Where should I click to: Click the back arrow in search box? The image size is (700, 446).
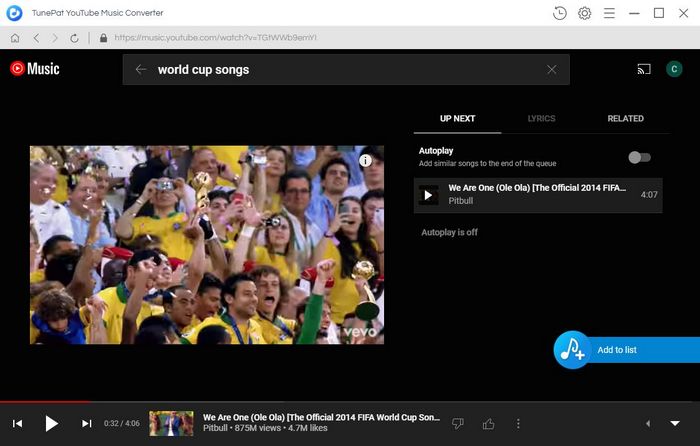click(x=141, y=69)
